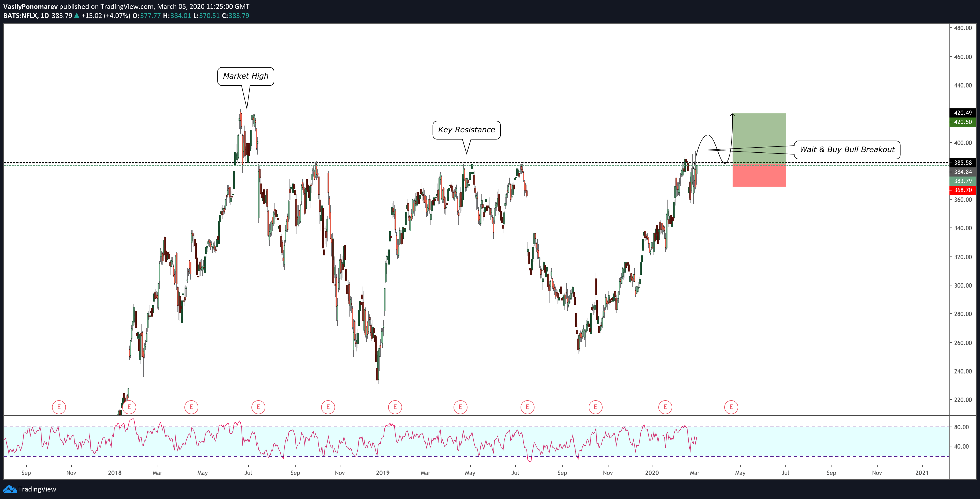Click the '2019' year on time axis

pyautogui.click(x=383, y=473)
